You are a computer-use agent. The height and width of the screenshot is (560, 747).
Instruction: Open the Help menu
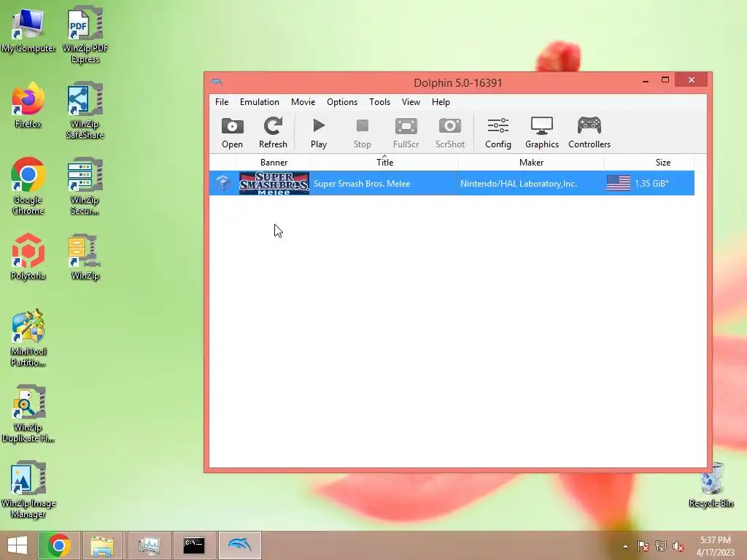point(441,102)
